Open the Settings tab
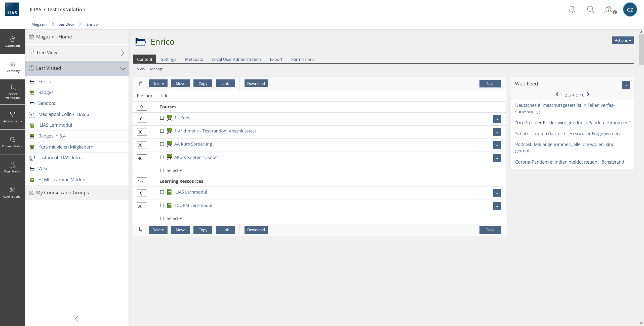644x326 pixels. coord(169,59)
